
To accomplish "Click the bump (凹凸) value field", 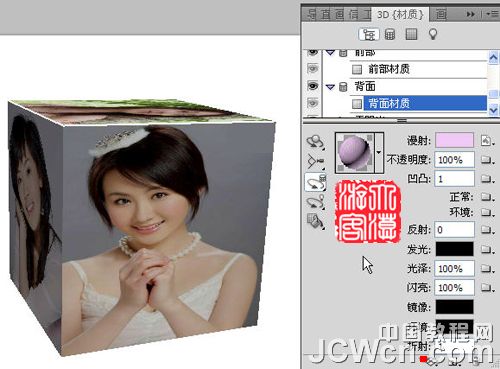I will (455, 179).
